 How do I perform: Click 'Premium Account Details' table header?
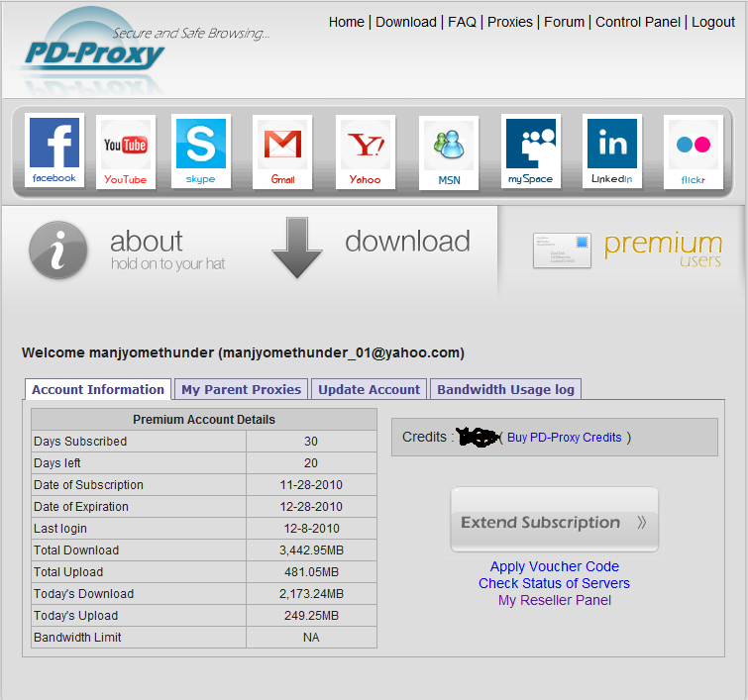(204, 420)
